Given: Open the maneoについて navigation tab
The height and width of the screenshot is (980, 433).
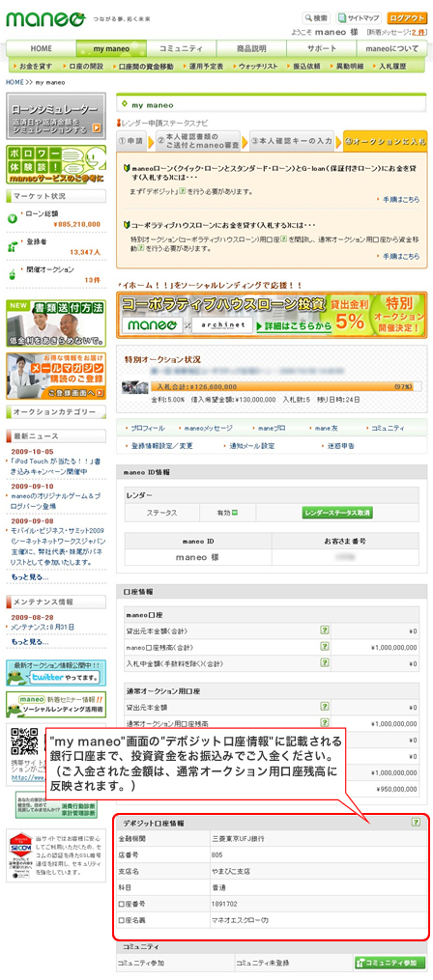Looking at the screenshot, I should click(391, 48).
